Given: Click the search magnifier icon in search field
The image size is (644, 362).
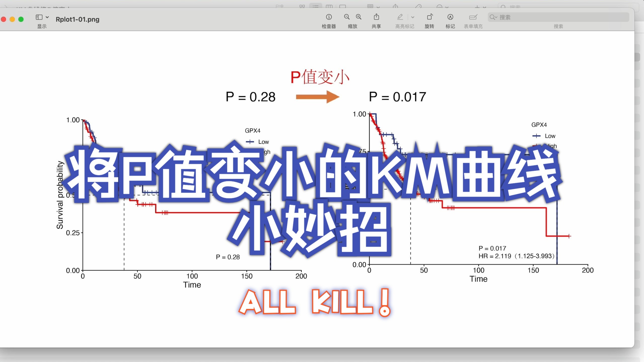Looking at the screenshot, I should point(493,17).
